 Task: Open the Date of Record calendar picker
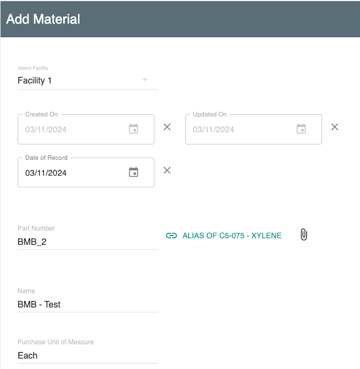[133, 172]
